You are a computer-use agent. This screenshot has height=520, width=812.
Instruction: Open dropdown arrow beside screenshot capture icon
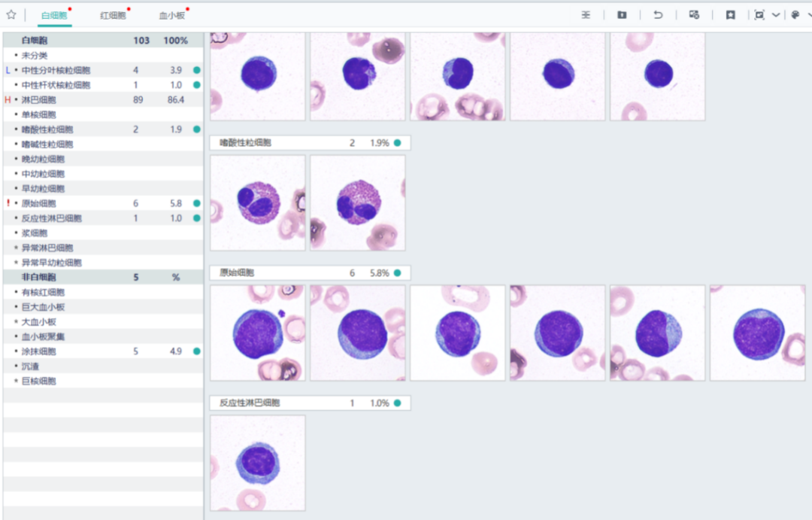[x=776, y=14]
